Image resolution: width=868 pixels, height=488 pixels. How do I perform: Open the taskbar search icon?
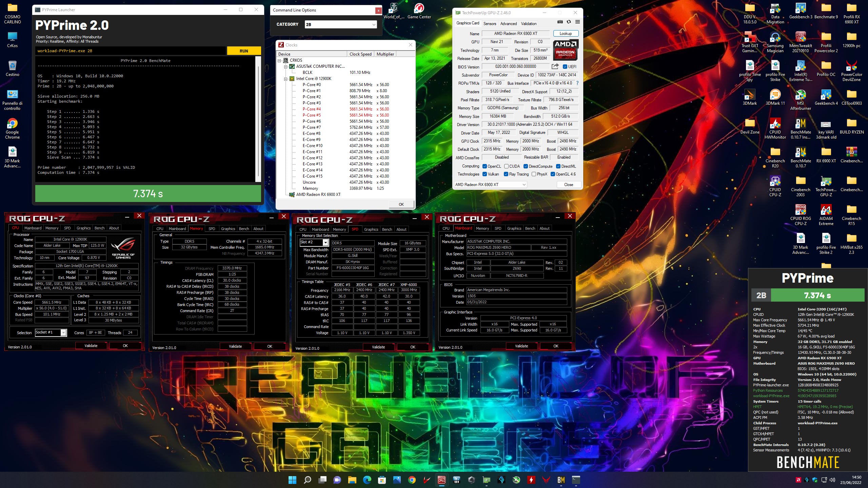click(x=307, y=480)
